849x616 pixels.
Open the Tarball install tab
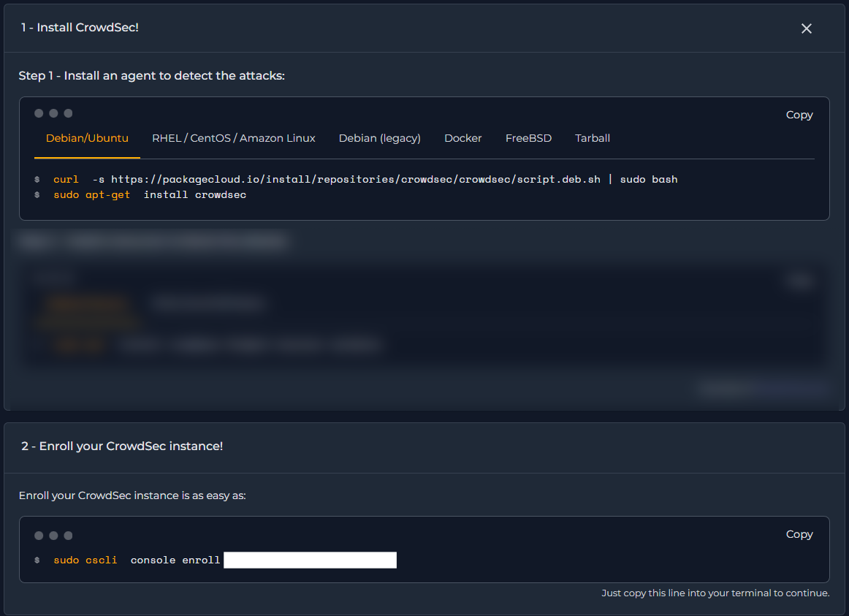pos(593,138)
